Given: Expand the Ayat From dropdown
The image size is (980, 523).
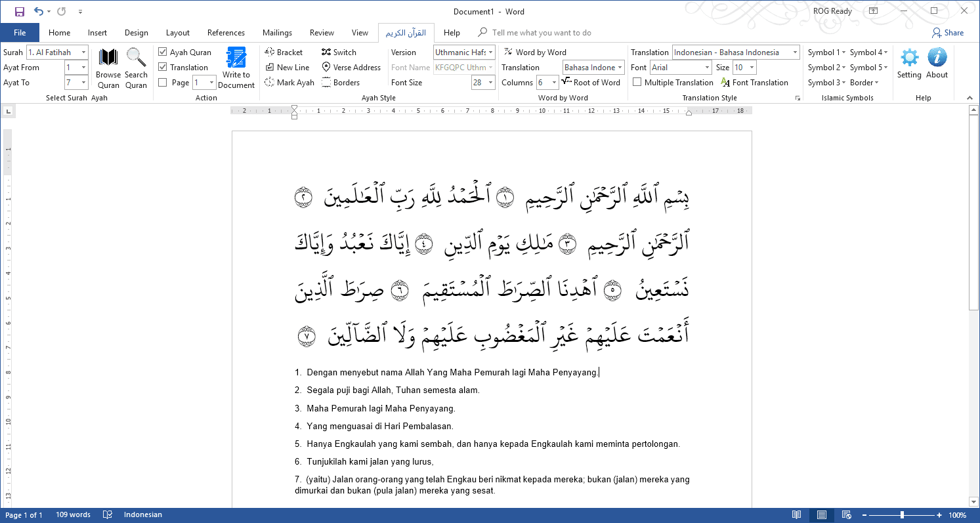Looking at the screenshot, I should [83, 68].
